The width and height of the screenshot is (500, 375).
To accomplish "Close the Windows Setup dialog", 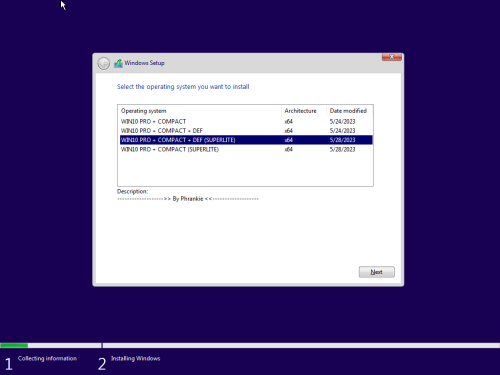I will pos(392,57).
